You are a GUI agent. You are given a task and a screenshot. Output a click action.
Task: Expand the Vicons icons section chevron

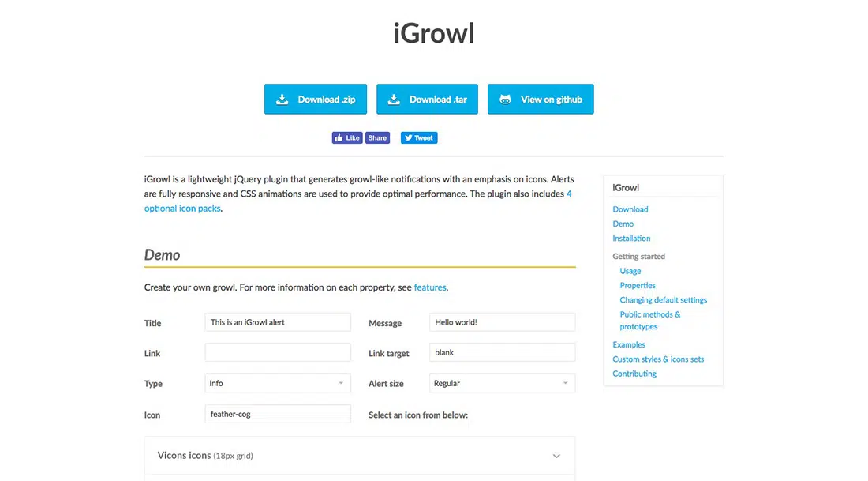tap(556, 456)
